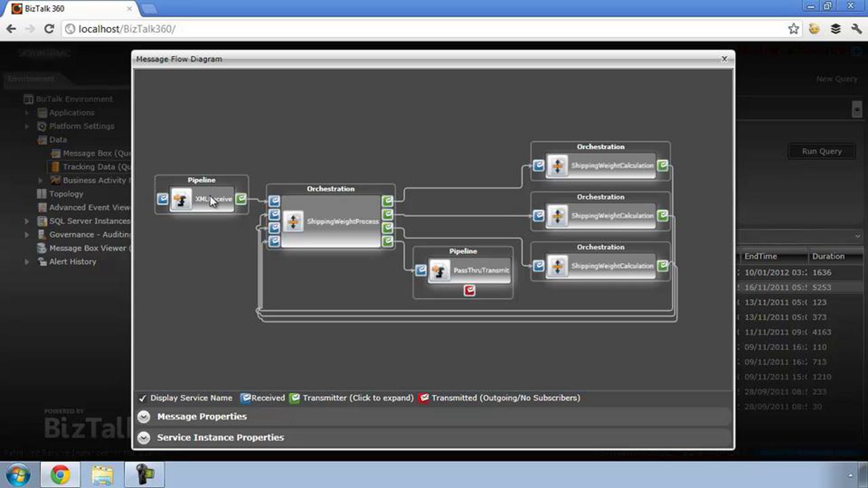The width and height of the screenshot is (868, 488).
Task: Open the Chrome wrench menu
Action: (856, 29)
